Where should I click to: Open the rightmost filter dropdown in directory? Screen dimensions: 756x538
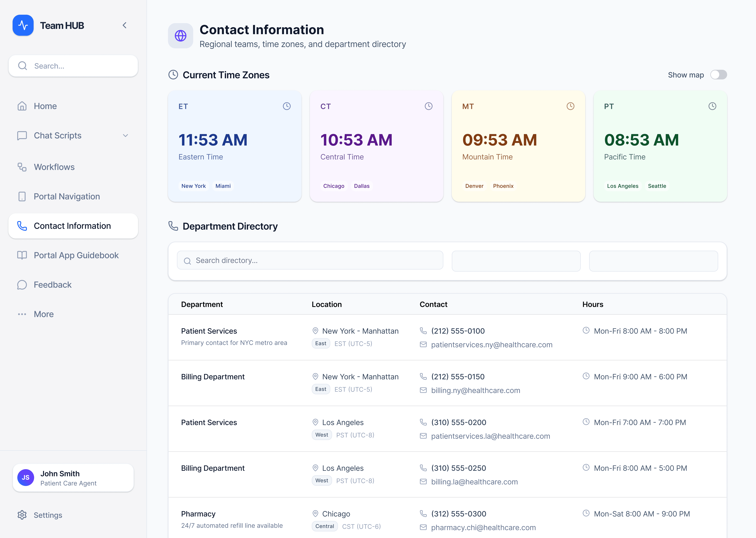coord(653,261)
